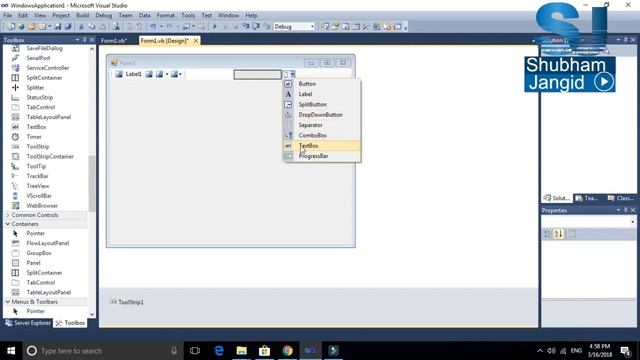
Task: Click the Start Debugging play icon
Action: (215, 27)
